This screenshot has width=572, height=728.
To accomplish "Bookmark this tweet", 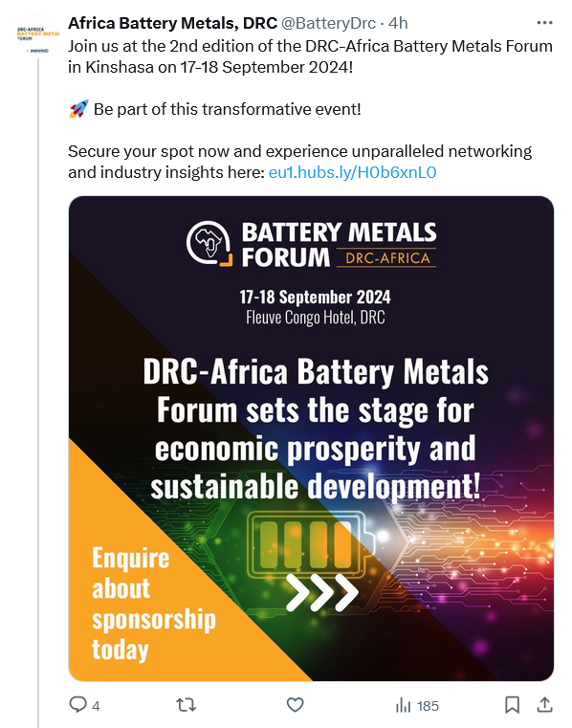I will 512,705.
